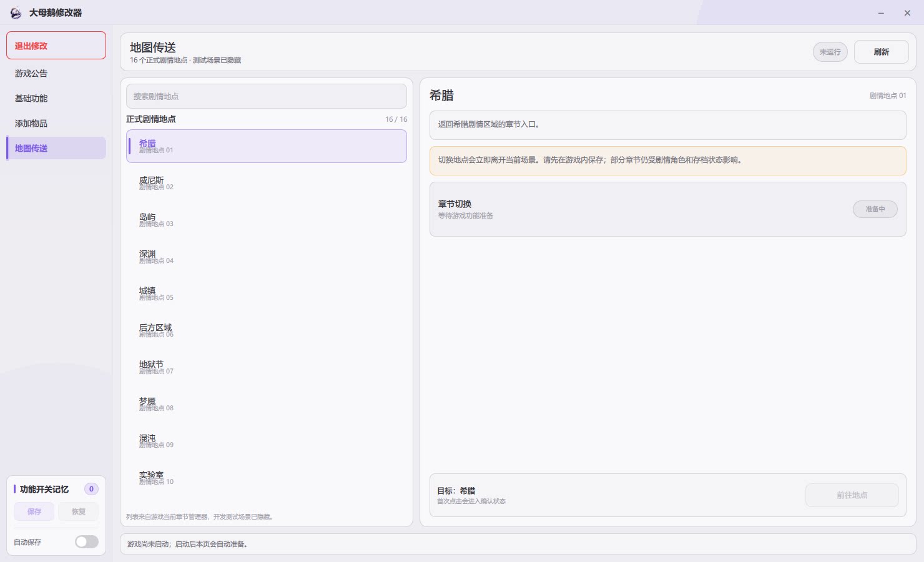Viewport: 924px width, 562px height.
Task: Select 深渊 story location
Action: point(267,257)
